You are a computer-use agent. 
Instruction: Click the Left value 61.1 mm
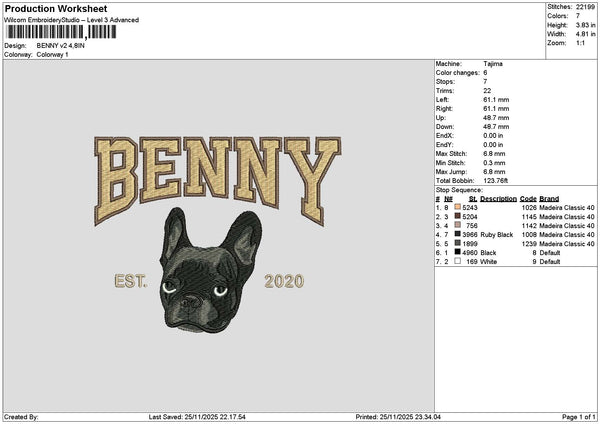[x=496, y=99]
